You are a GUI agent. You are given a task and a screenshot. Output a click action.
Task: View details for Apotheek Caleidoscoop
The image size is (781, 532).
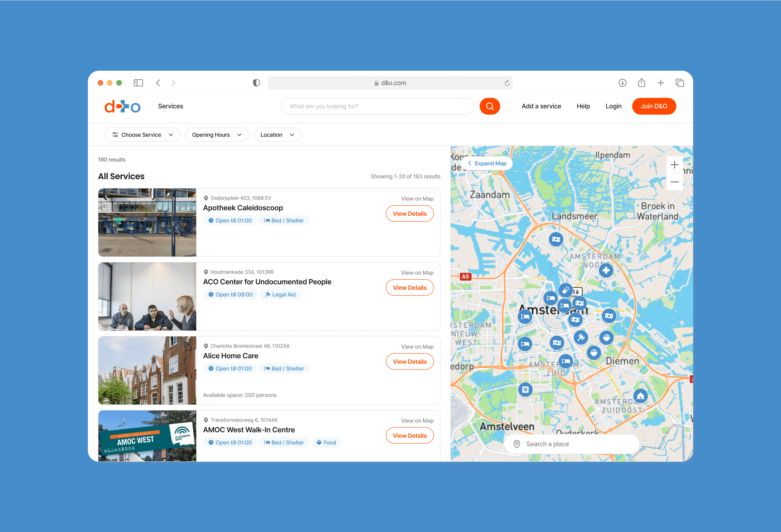coord(409,214)
